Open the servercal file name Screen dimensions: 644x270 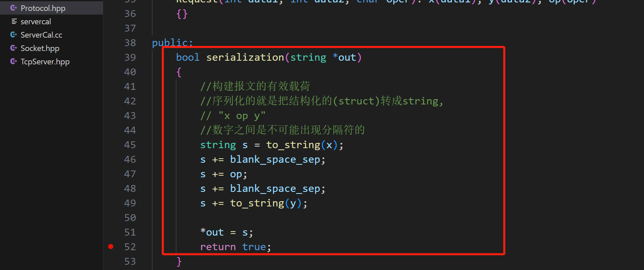click(36, 21)
